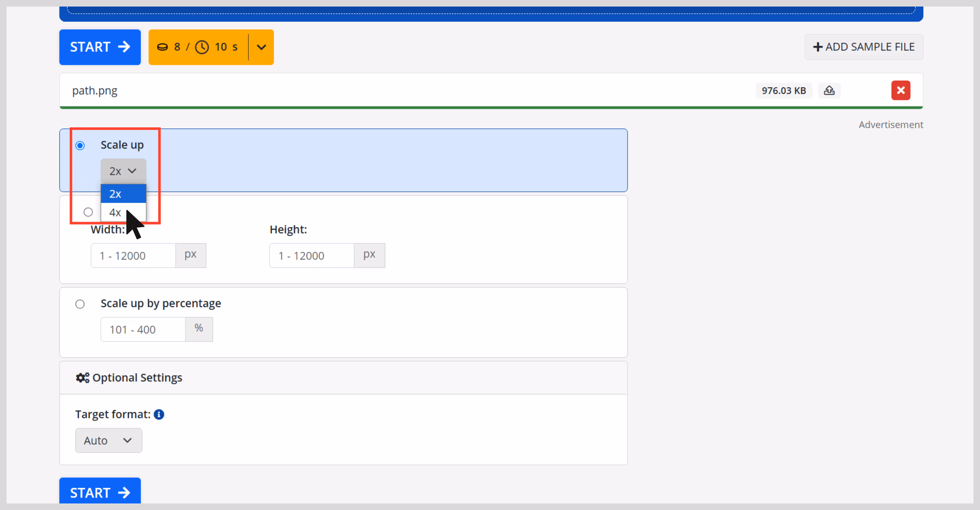The image size is (980, 510).
Task: Click the percentage input field
Action: click(143, 329)
